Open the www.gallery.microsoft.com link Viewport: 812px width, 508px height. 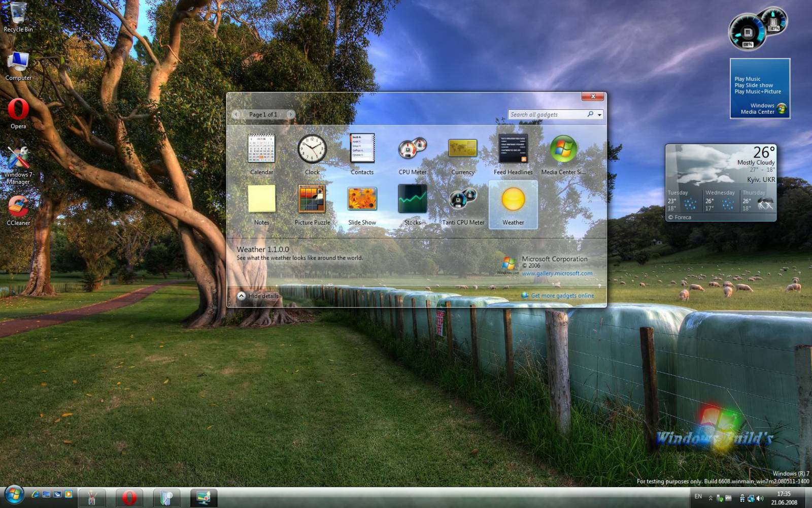[x=557, y=273]
